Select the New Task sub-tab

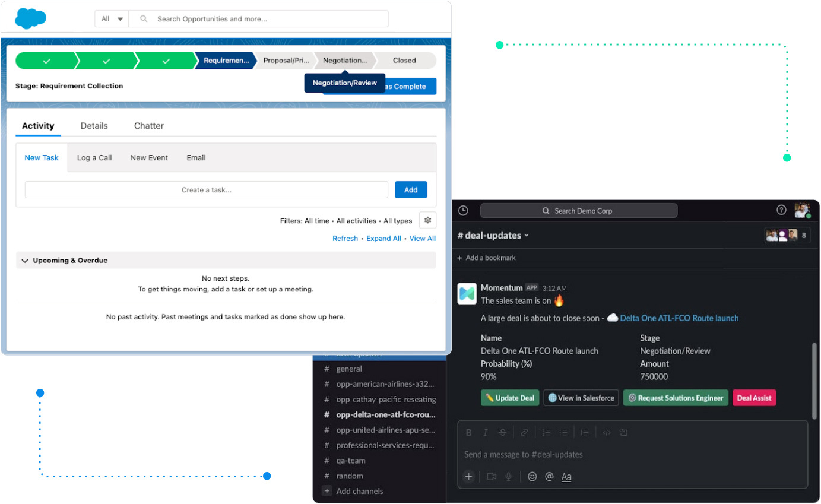click(42, 157)
